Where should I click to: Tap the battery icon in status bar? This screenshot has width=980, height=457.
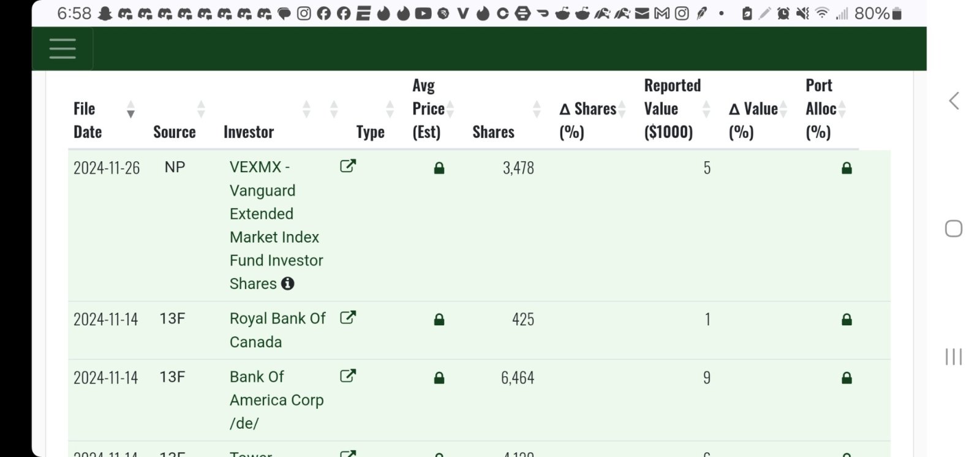(x=897, y=13)
